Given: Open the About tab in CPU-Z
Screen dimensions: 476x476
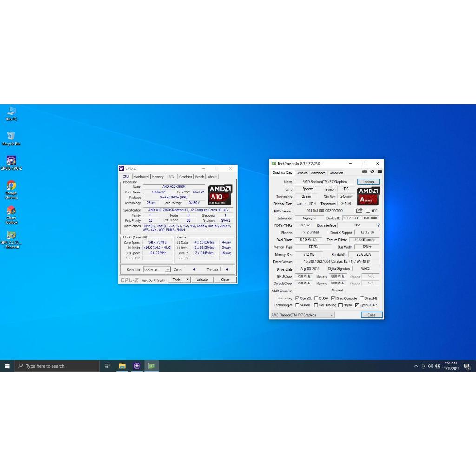Looking at the screenshot, I should click(212, 177).
